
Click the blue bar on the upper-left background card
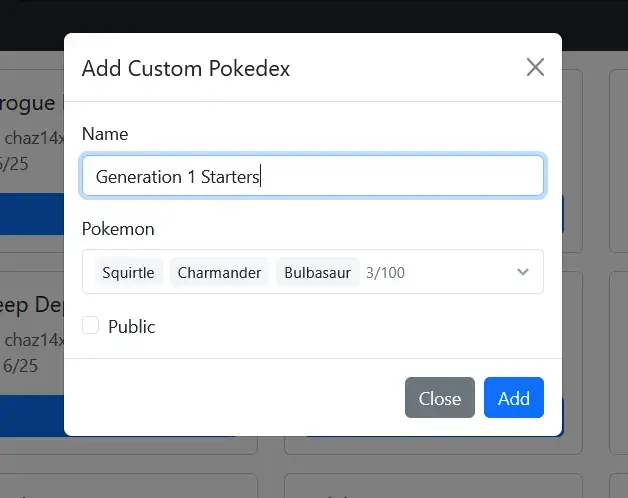click(x=32, y=214)
